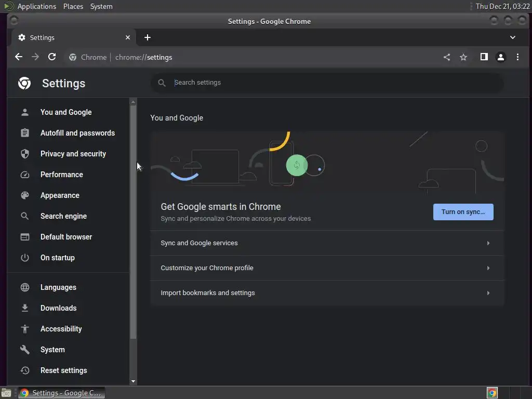Open the profile avatar icon
The height and width of the screenshot is (399, 532).
pos(501,57)
